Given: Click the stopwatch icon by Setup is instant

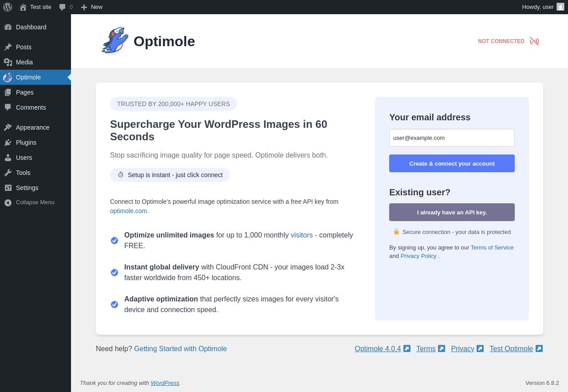Looking at the screenshot, I should click(x=121, y=175).
